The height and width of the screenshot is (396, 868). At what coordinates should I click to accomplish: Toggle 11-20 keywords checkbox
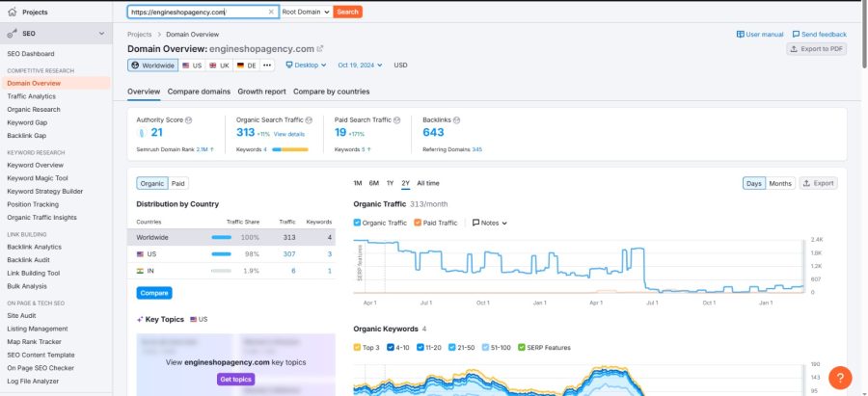point(420,348)
